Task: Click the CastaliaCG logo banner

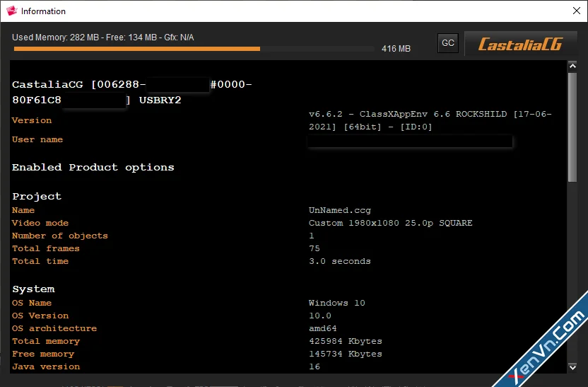Action: [520, 44]
